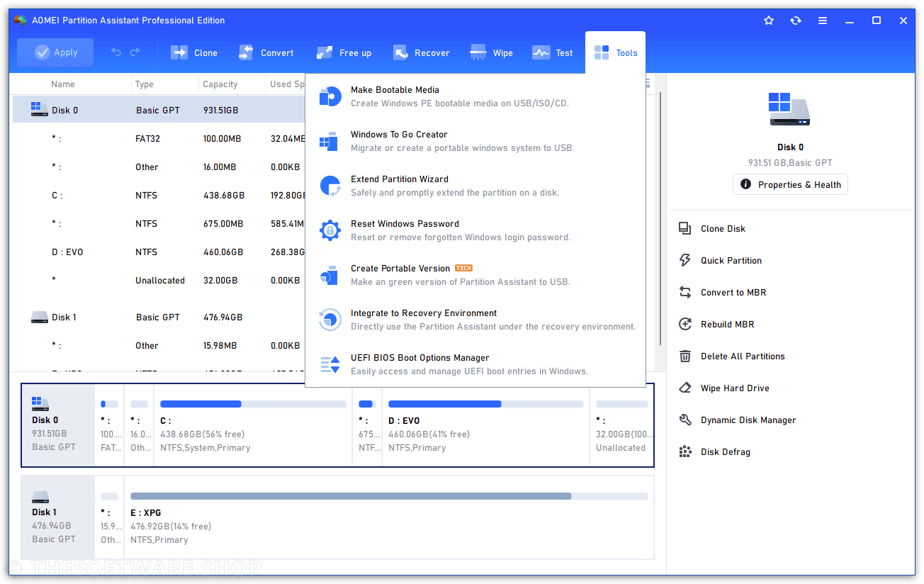Click the Apply button
This screenshot has width=924, height=584.
coord(55,52)
